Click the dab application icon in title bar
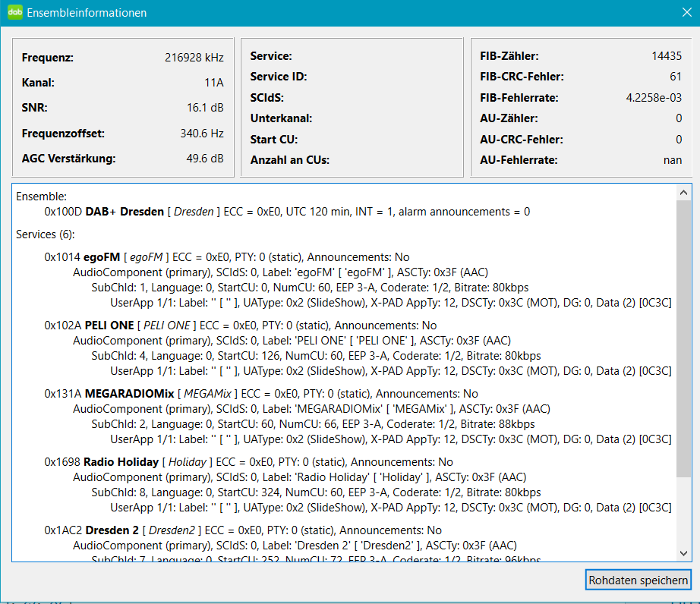 [x=14, y=13]
